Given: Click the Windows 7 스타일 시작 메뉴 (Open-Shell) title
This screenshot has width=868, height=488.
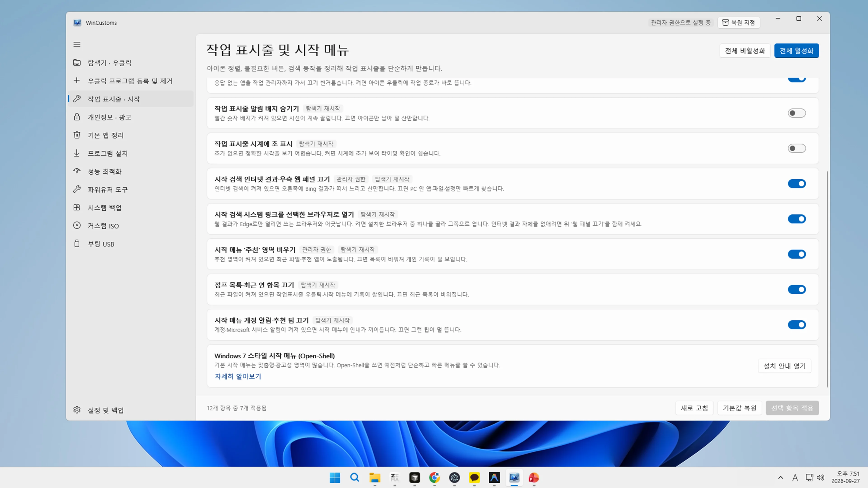Looking at the screenshot, I should coord(274,356).
